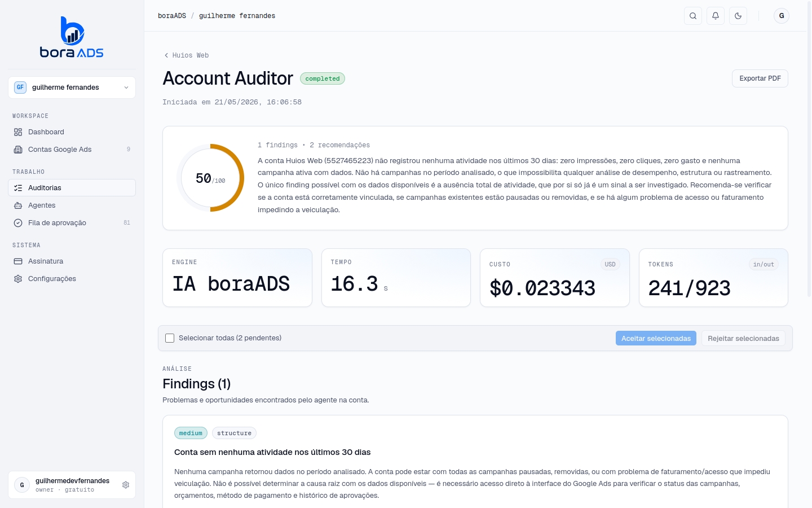
Task: Click Iniciada em 21/05/2026 timestamp
Action: (232, 102)
